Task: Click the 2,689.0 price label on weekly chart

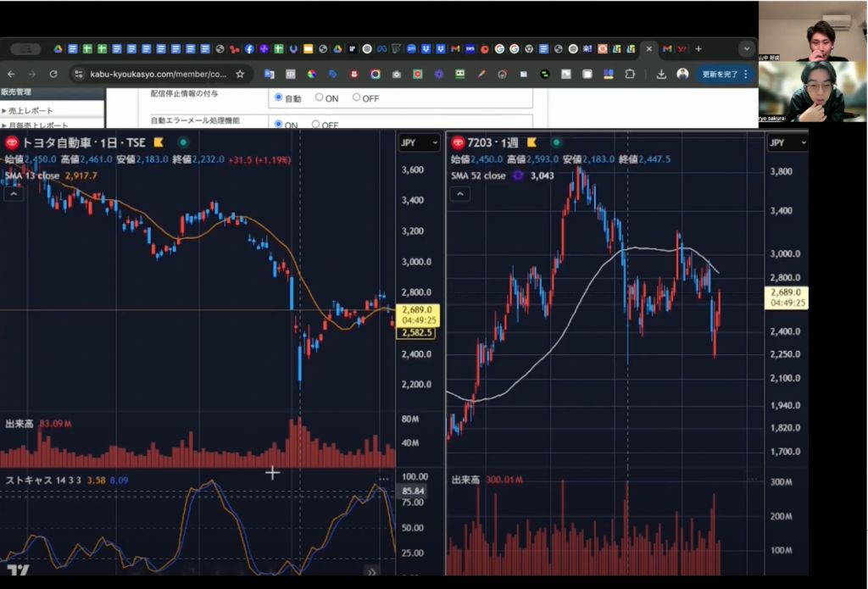Action: (787, 297)
